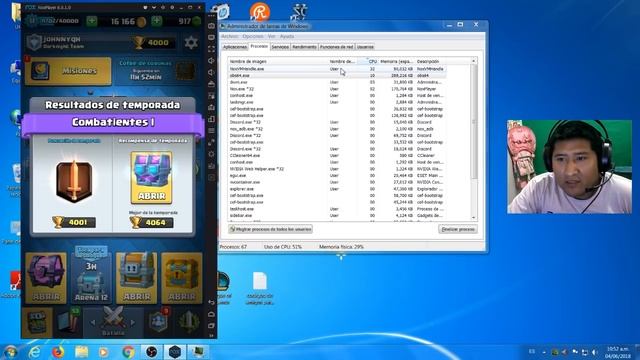Open Windows Start menu orb
The width and height of the screenshot is (640, 360).
click(x=10, y=351)
